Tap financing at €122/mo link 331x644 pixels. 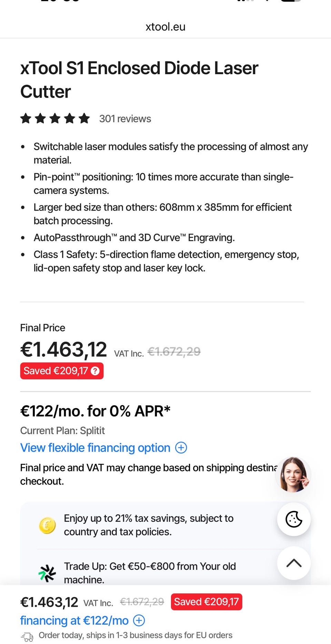[x=74, y=621]
